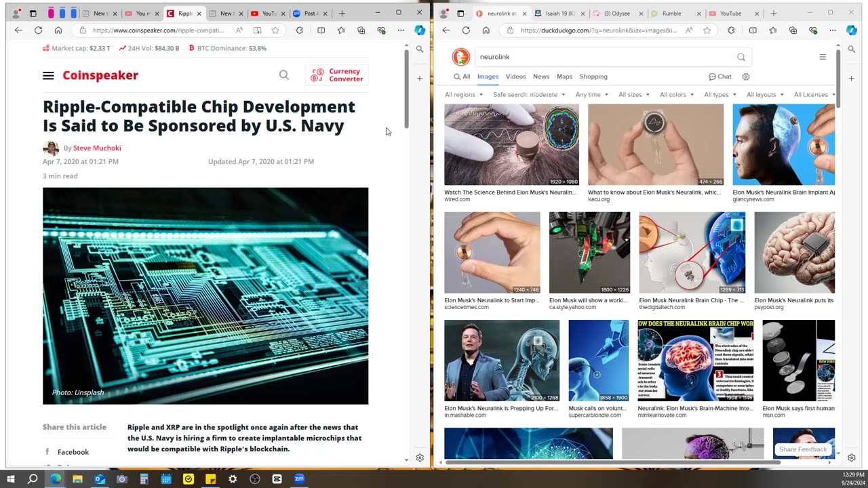Expand the All types filter
Image resolution: width=868 pixels, height=488 pixels.
720,95
